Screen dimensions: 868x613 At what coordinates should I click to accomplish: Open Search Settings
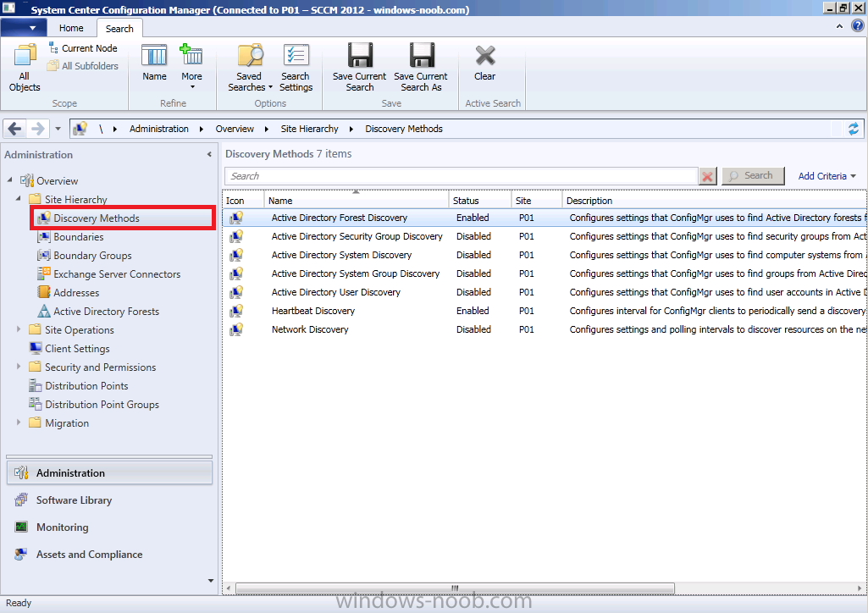[296, 68]
